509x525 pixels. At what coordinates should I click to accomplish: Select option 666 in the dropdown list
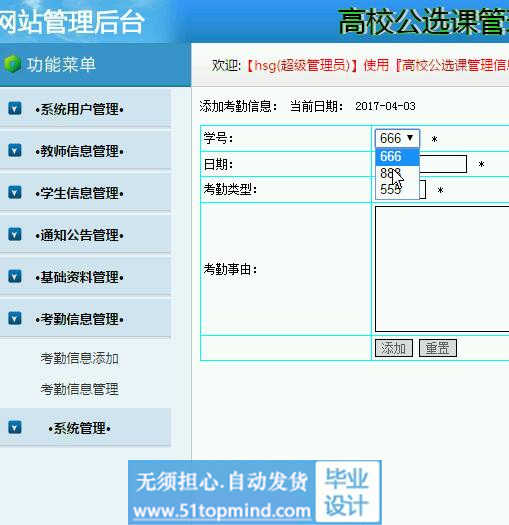pos(397,156)
